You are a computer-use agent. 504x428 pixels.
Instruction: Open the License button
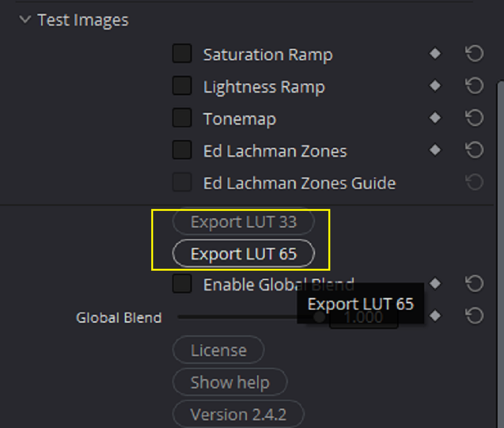218,349
